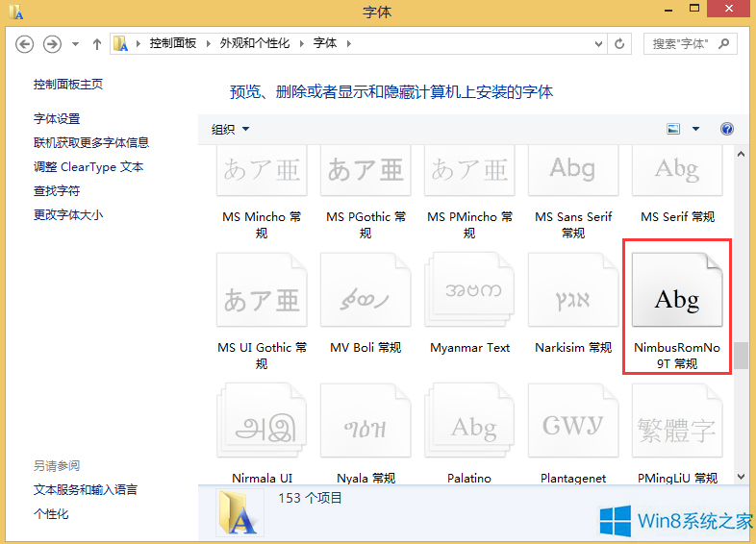Maximize the 字体 window
Screen dimensions: 756x544
click(694, 9)
